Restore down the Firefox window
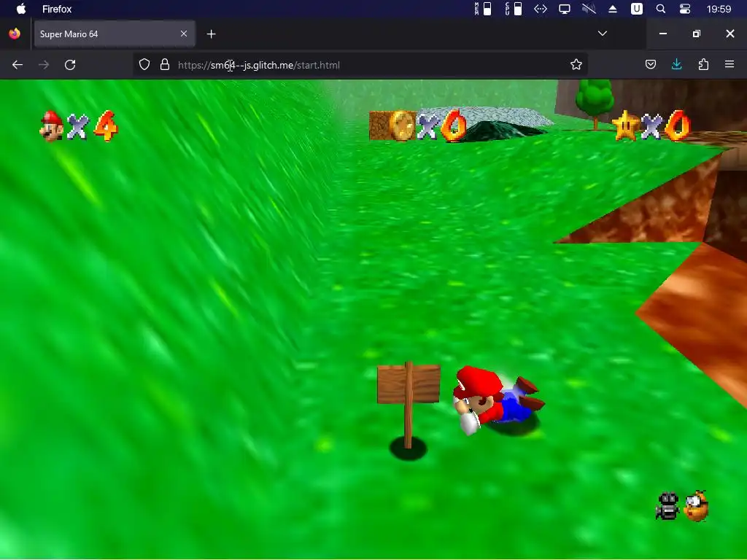747x560 pixels. click(x=697, y=34)
